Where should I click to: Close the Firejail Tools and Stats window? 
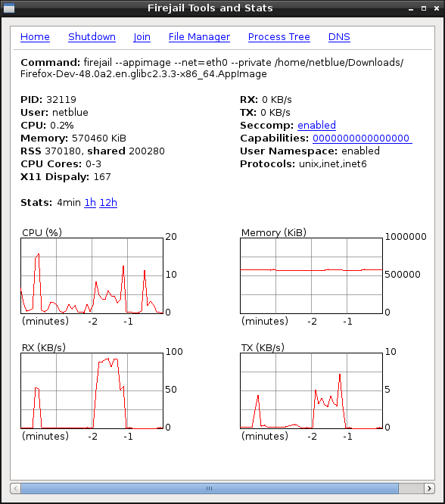coord(437,8)
